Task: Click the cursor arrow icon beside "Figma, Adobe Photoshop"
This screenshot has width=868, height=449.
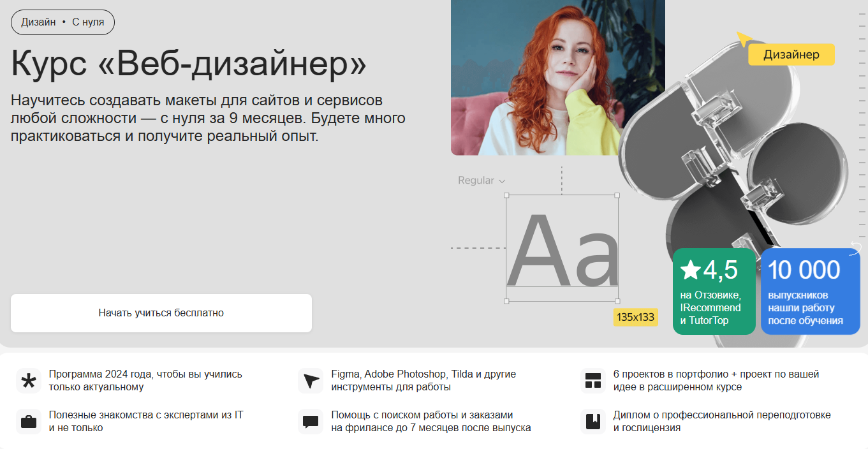Action: (311, 381)
